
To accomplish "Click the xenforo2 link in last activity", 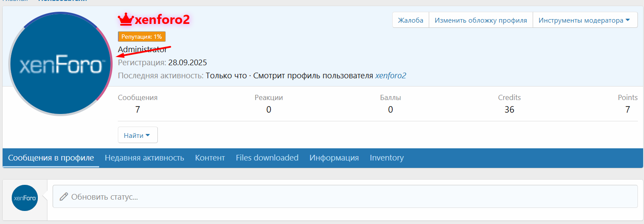I will [390, 76].
